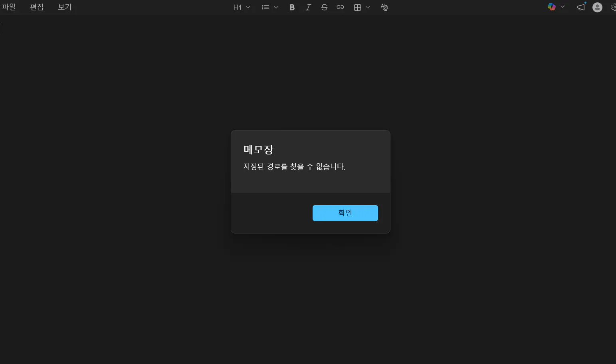Toggle strikethrough formatting
Viewport: 616px width, 364px height.
tap(324, 7)
